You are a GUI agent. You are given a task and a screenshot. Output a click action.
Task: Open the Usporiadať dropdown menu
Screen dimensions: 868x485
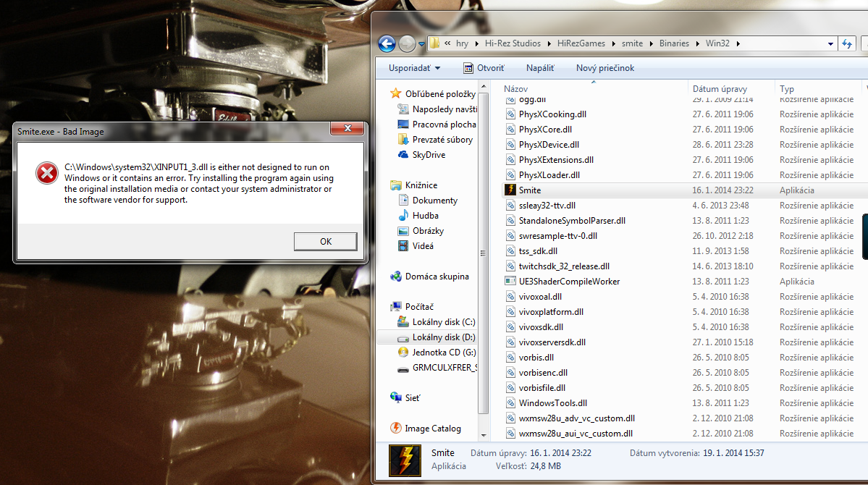pos(414,68)
